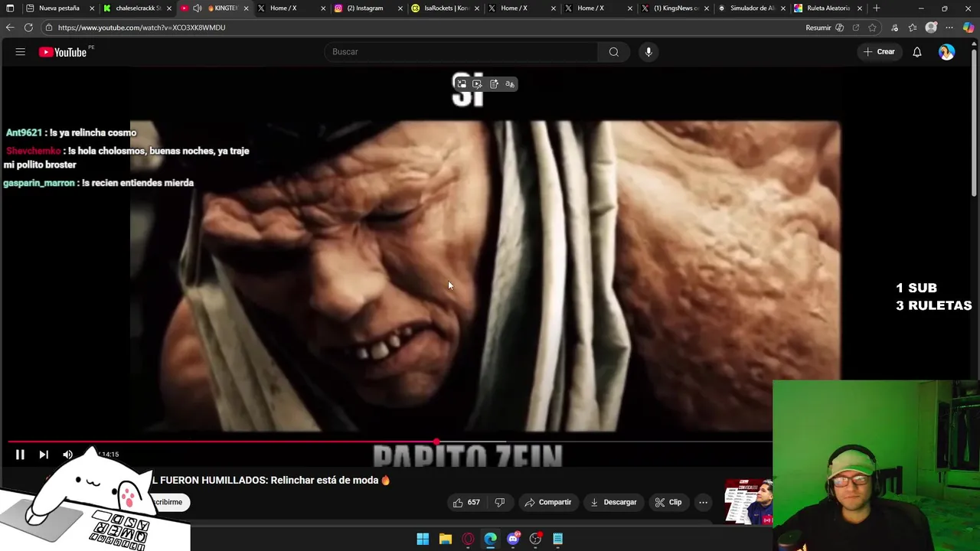The width and height of the screenshot is (980, 551).
Task: Click the Descargar download button
Action: tap(614, 502)
